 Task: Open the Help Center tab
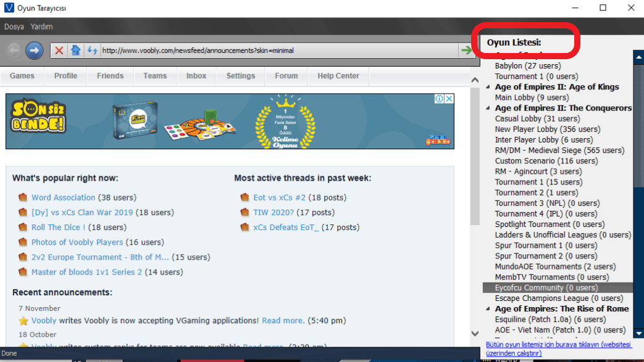click(338, 76)
